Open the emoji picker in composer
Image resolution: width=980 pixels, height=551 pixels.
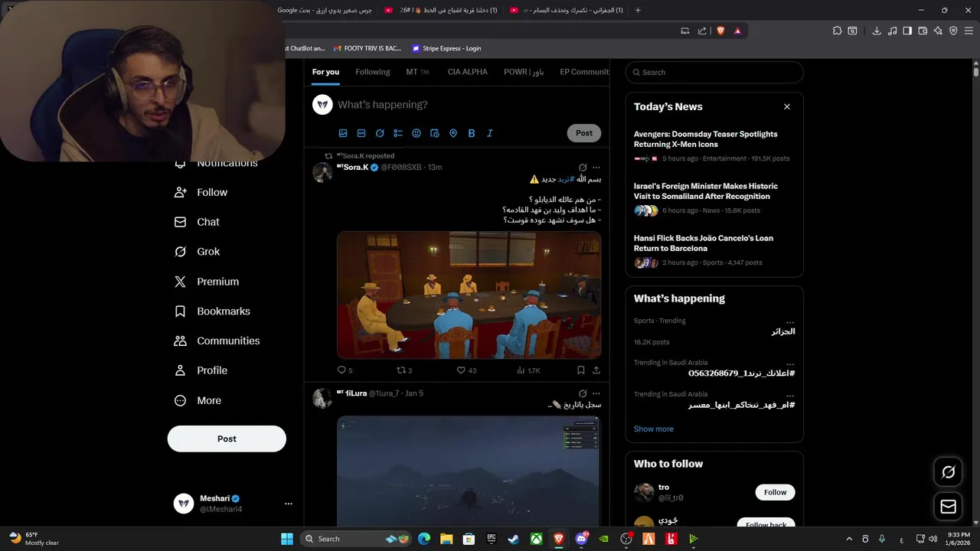tap(416, 133)
